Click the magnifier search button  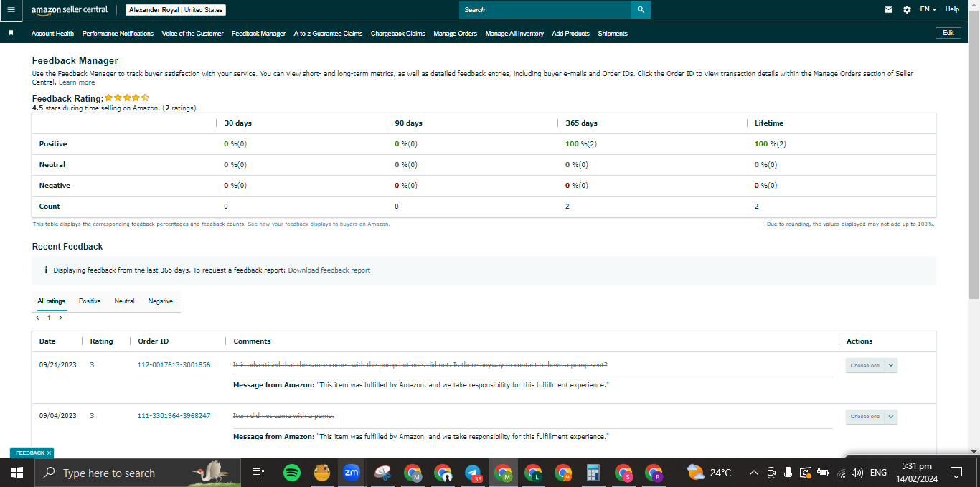tap(641, 10)
